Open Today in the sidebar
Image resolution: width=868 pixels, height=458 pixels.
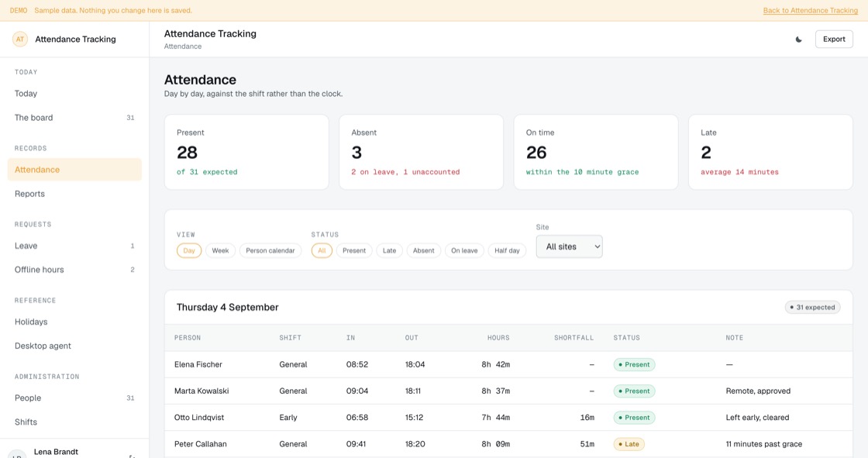tap(74, 94)
